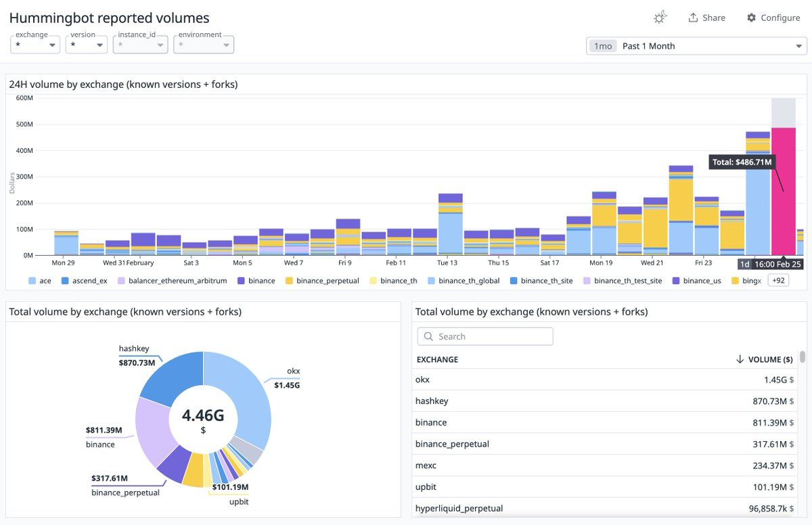
Task: Toggle the bingx legend entry
Action: [x=746, y=280]
